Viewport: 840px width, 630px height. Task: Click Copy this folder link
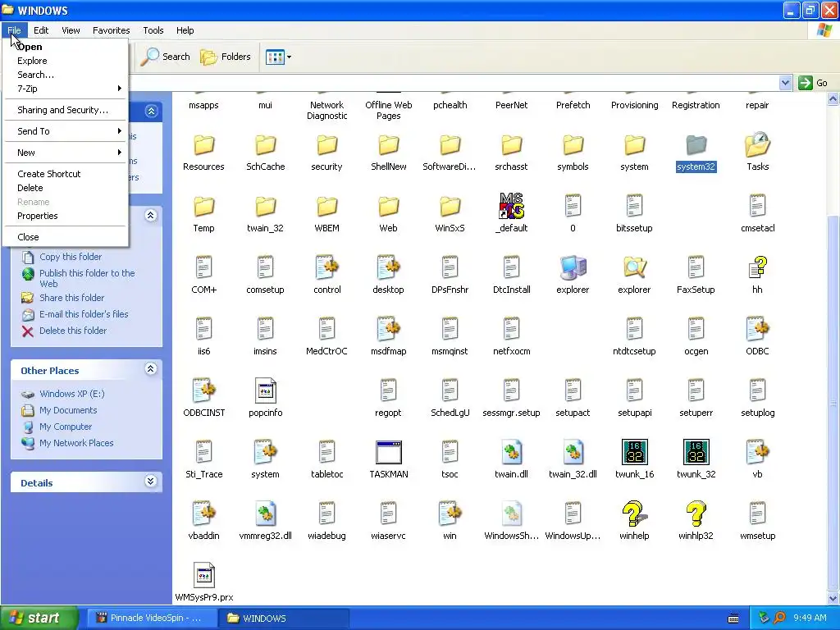click(71, 257)
